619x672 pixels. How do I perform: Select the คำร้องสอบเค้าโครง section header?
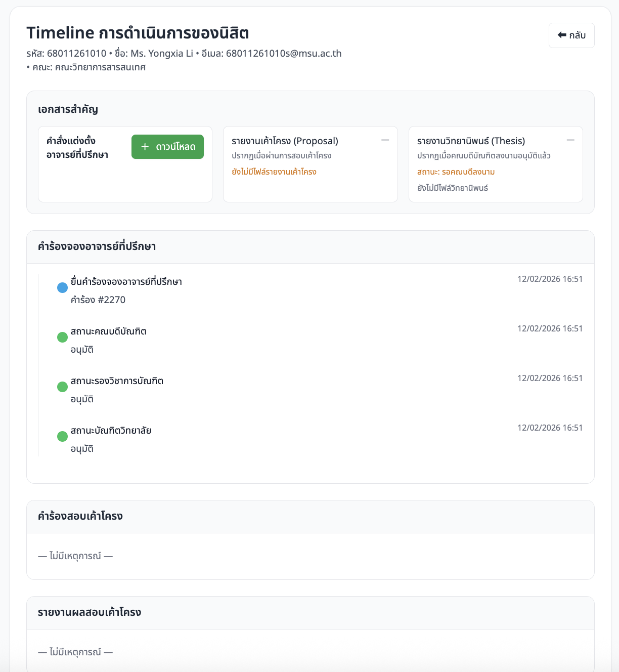coord(80,516)
